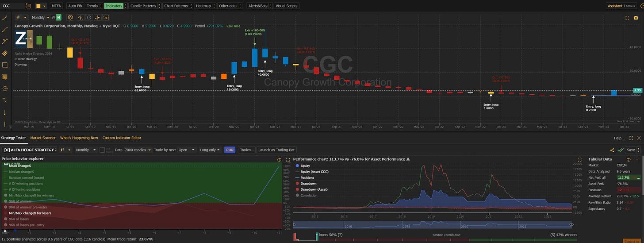This screenshot has width=644, height=243.
Task: Open the chart settings gear icon
Action: (70, 17)
